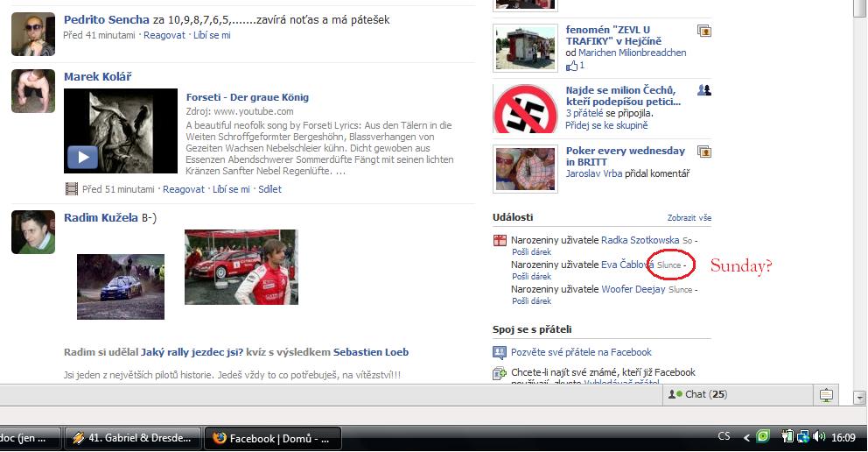The image size is (868, 452).
Task: Click the group icon beside Najde se milion Čechů
Action: pos(704,89)
